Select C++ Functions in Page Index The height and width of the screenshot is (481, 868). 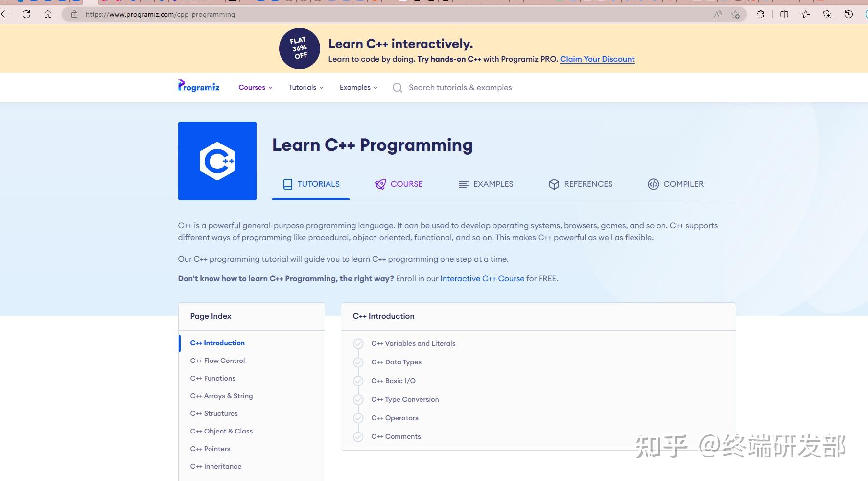point(213,378)
